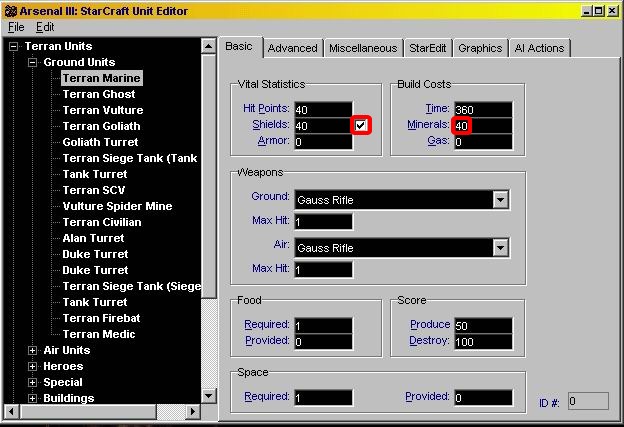This screenshot has height=427, width=624.
Task: Select Terran Vulture in the unit tree
Action: click(x=103, y=110)
